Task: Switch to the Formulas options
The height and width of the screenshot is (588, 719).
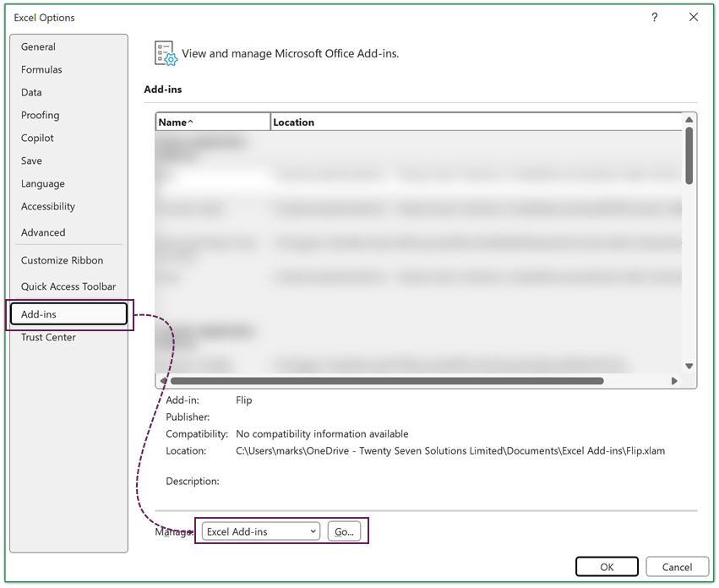Action: 41,70
